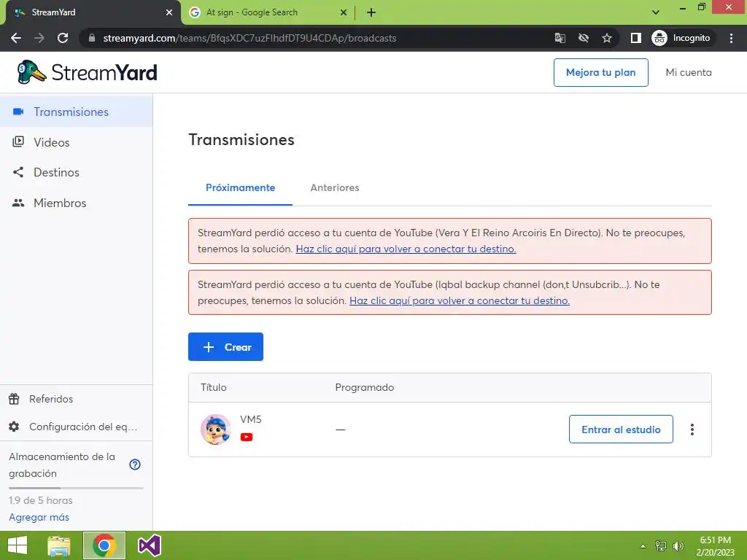Click the translate page icon
The height and width of the screenshot is (560, 747).
(560, 38)
